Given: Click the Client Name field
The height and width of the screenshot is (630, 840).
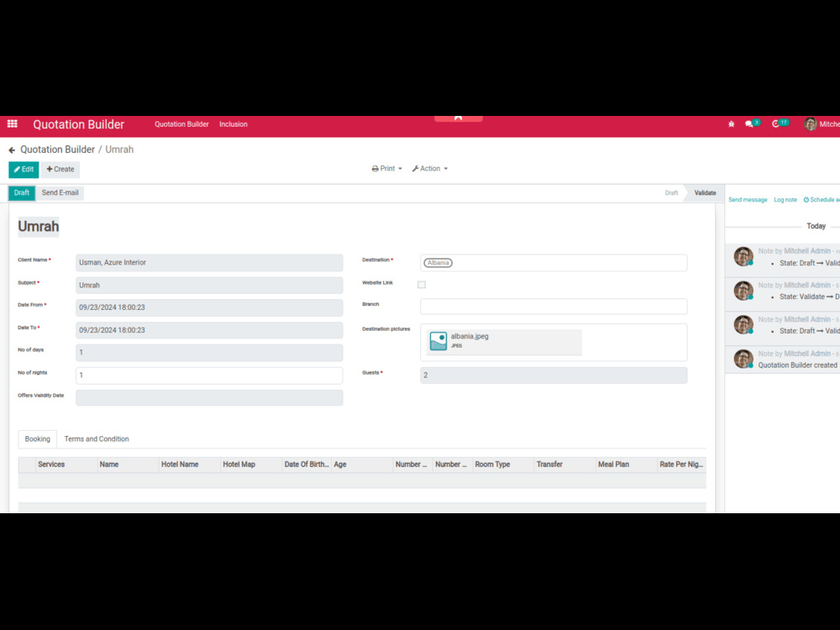Looking at the screenshot, I should coord(209,262).
